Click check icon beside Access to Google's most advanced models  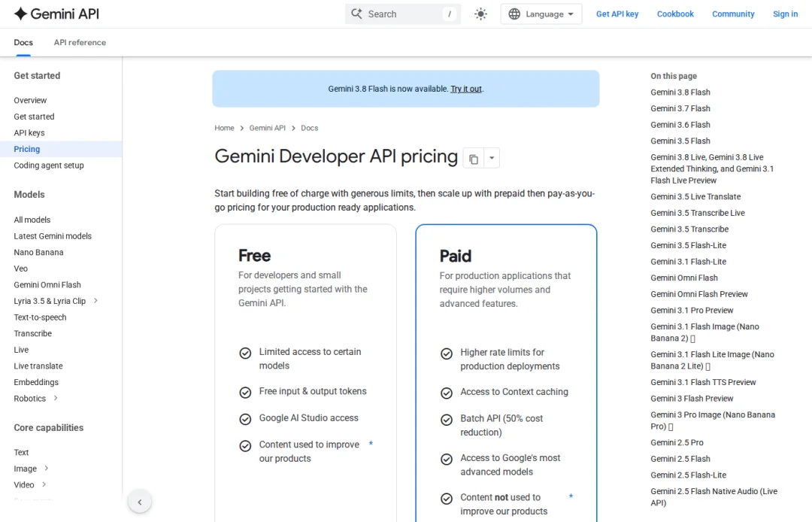(x=447, y=460)
